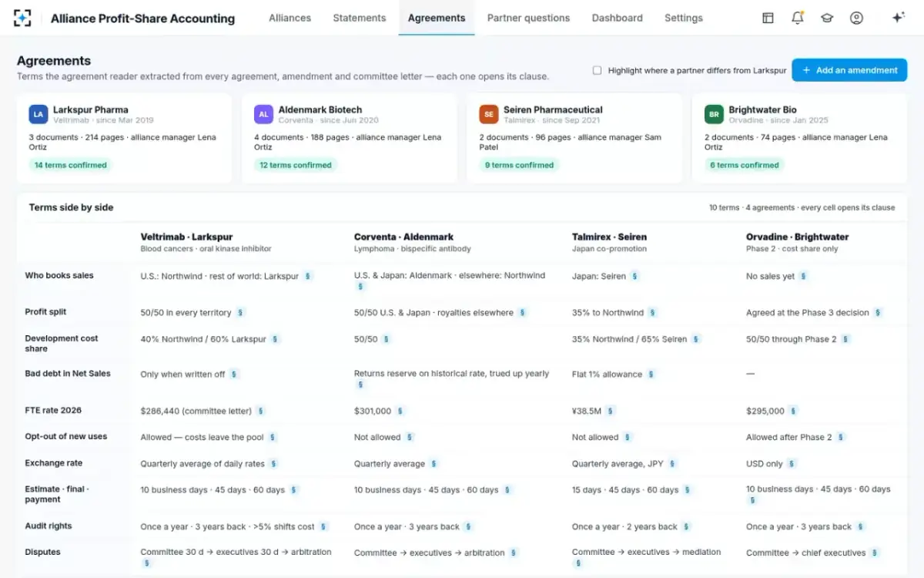Open "15 days · 45 days · 60 days" cell

[x=625, y=490]
